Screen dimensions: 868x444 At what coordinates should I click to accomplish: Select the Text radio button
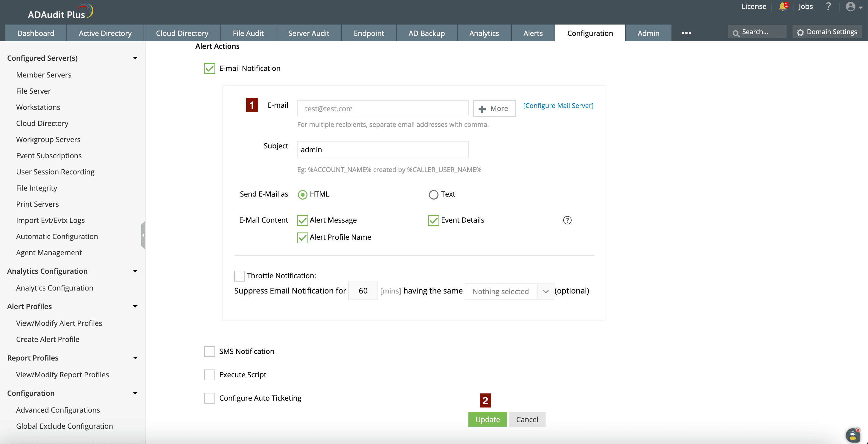(x=433, y=194)
